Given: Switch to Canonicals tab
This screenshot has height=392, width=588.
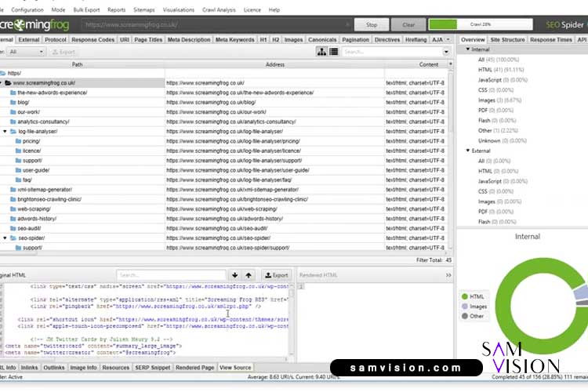Looking at the screenshot, I should tap(322, 40).
